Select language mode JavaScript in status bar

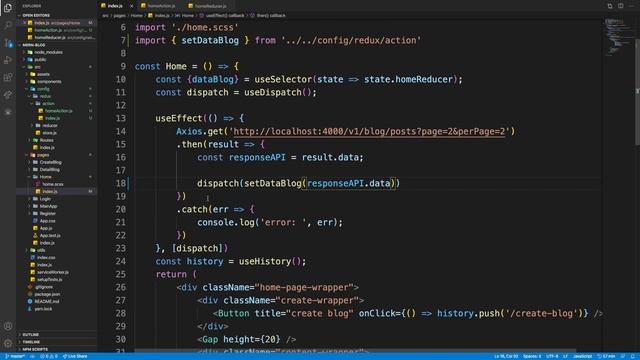point(582,356)
